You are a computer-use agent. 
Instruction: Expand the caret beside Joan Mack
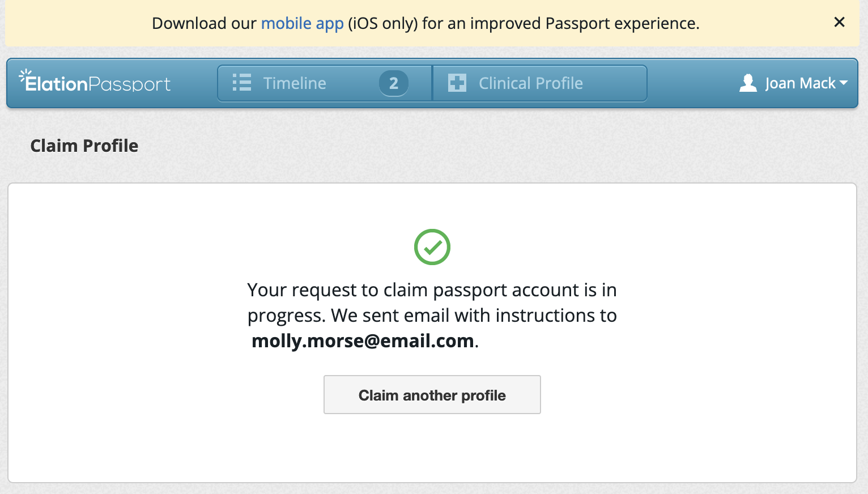(x=844, y=83)
